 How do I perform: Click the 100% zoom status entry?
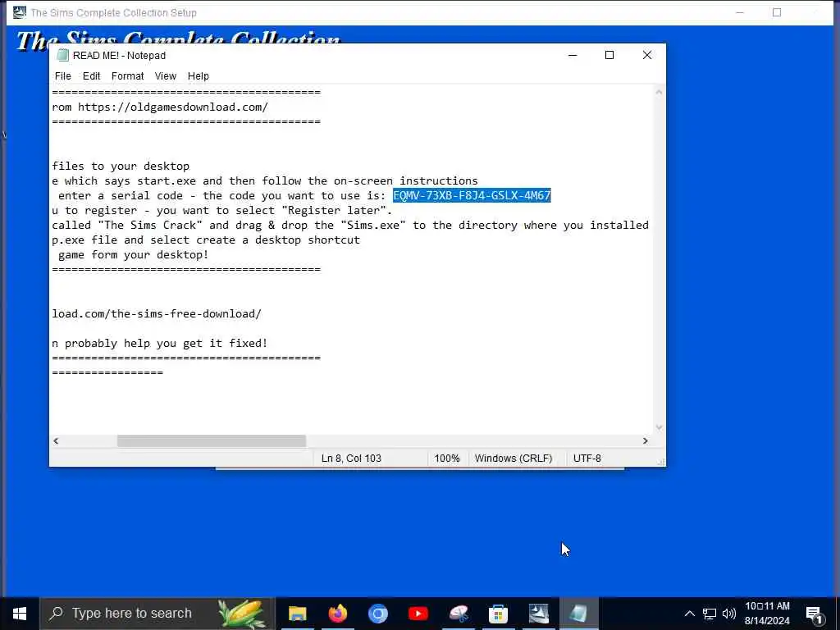pos(447,459)
